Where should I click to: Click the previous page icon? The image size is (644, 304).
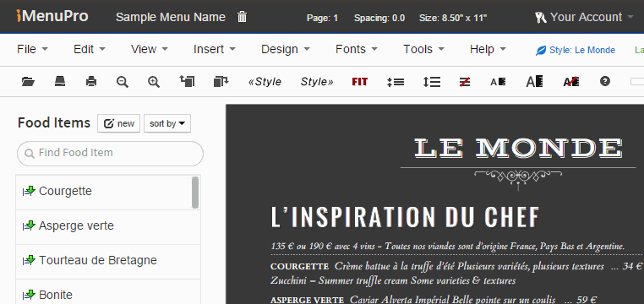(x=188, y=81)
